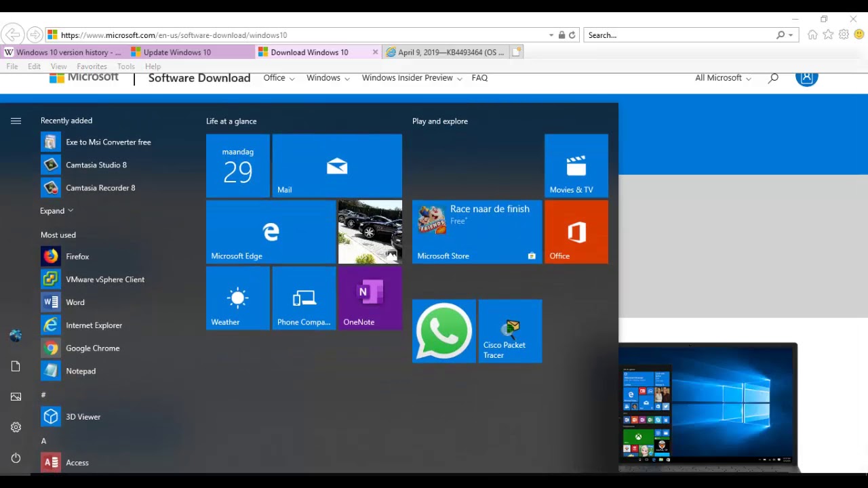Open the Photos tile with cars picture

coord(370,232)
